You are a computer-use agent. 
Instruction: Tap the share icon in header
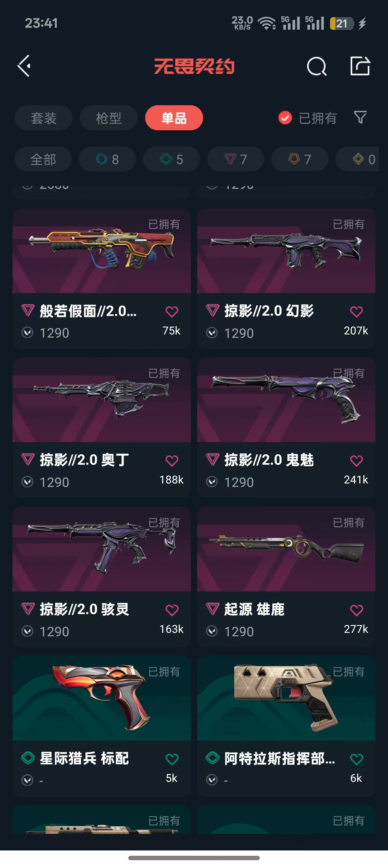coord(360,66)
